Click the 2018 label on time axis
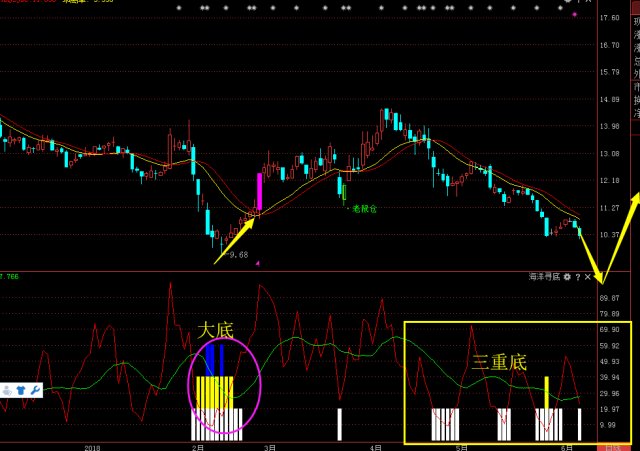The image size is (640, 451). coord(95,447)
